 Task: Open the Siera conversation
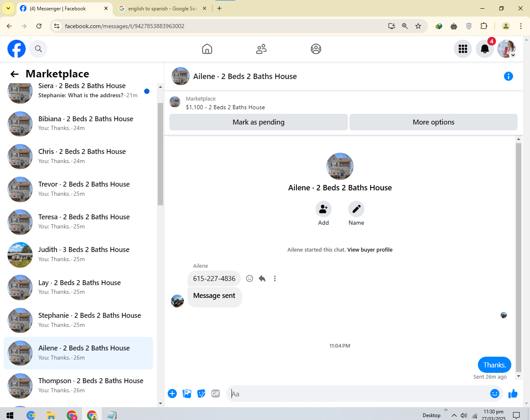pos(79,91)
